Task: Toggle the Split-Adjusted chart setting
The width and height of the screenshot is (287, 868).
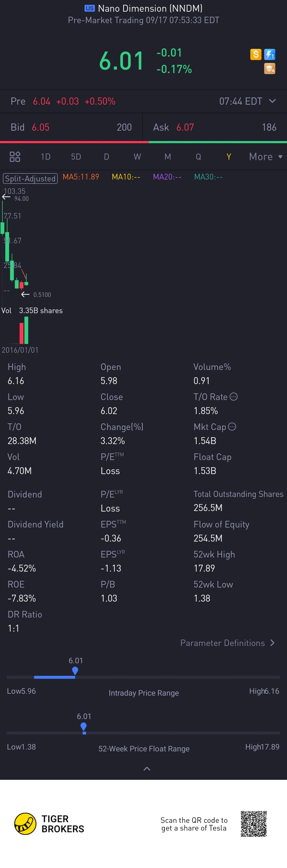Action: click(30, 178)
